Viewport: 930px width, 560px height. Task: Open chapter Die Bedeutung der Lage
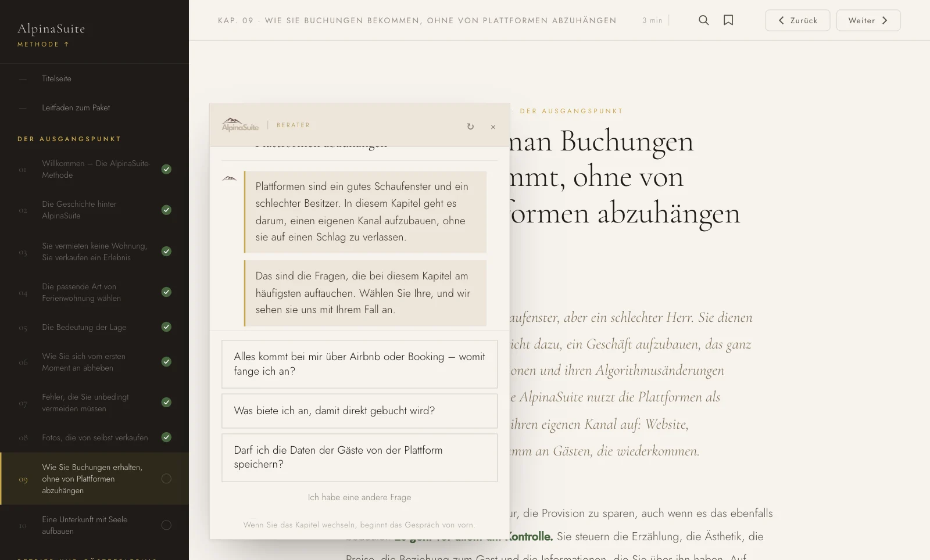click(x=84, y=327)
